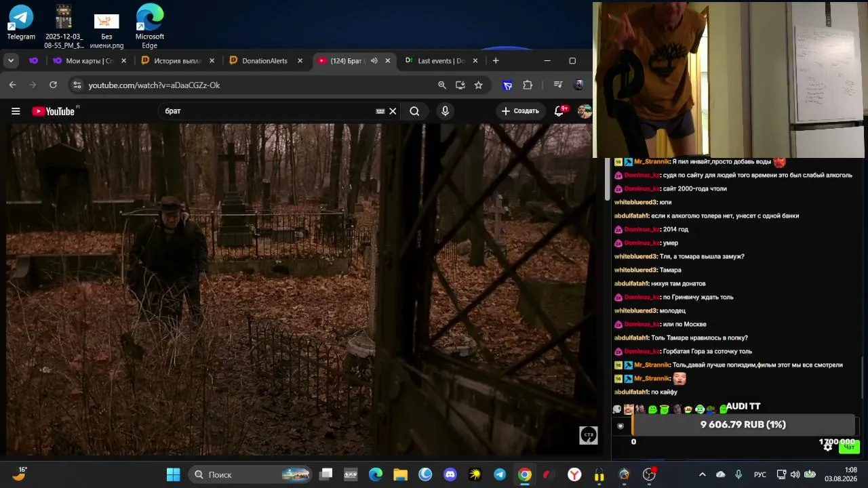Show hidden system tray icons
This screenshot has width=868, height=488.
[x=702, y=474]
